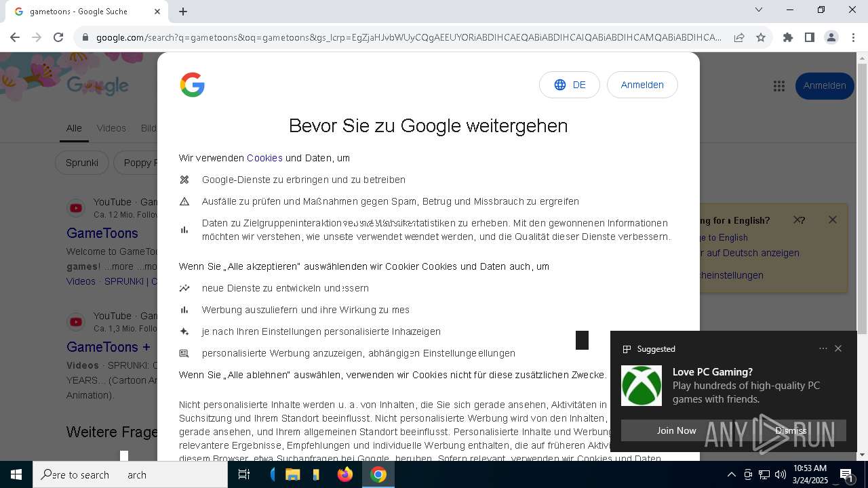Close the Suggested notification with X

(x=838, y=348)
